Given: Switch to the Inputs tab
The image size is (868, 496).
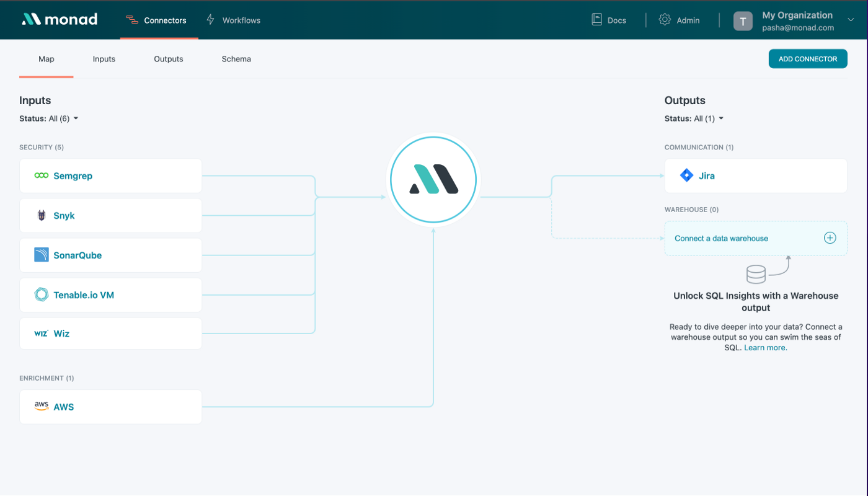Looking at the screenshot, I should pyautogui.click(x=104, y=59).
